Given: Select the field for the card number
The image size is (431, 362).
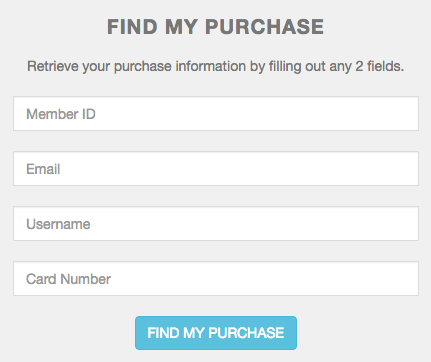Looking at the screenshot, I should [x=216, y=279].
